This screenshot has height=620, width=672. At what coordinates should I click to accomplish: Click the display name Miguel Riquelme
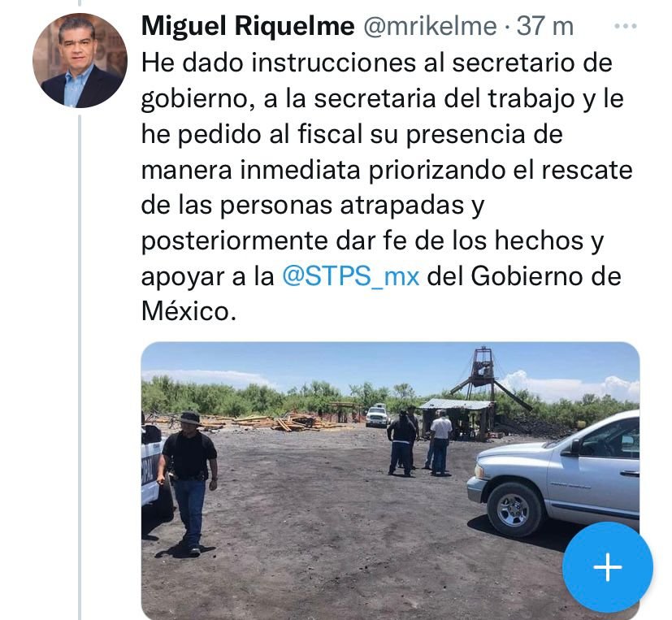pos(248,26)
